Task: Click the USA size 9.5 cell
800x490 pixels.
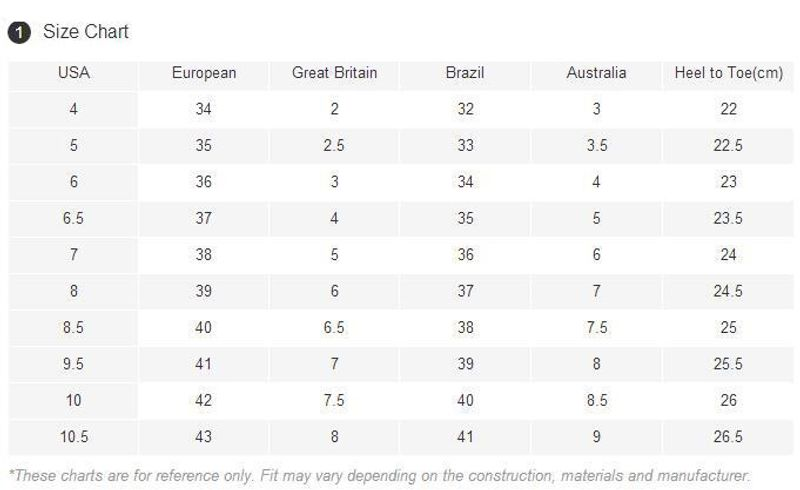Action: pos(73,364)
